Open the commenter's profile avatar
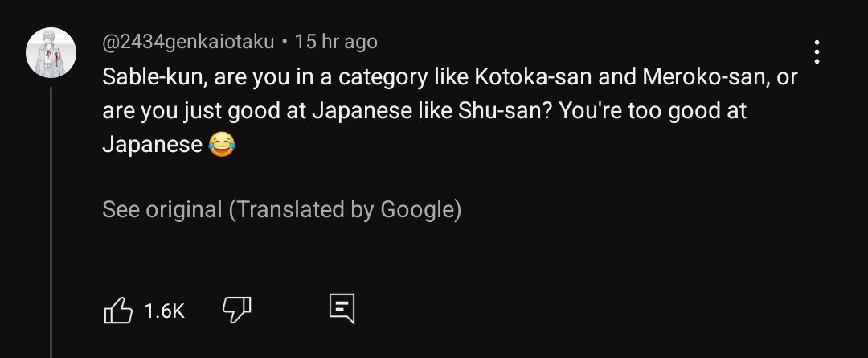This screenshot has height=358, width=868. [x=51, y=53]
